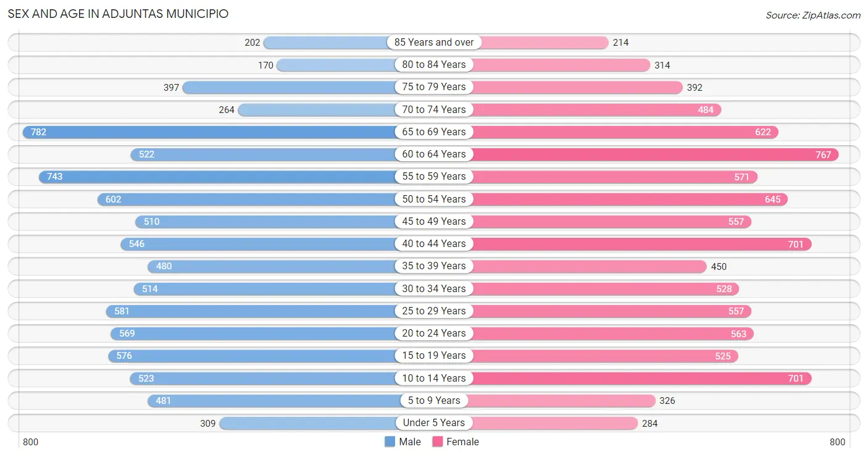The width and height of the screenshot is (868, 457).
Task: Click the Under 5 Years label
Action: tap(434, 422)
